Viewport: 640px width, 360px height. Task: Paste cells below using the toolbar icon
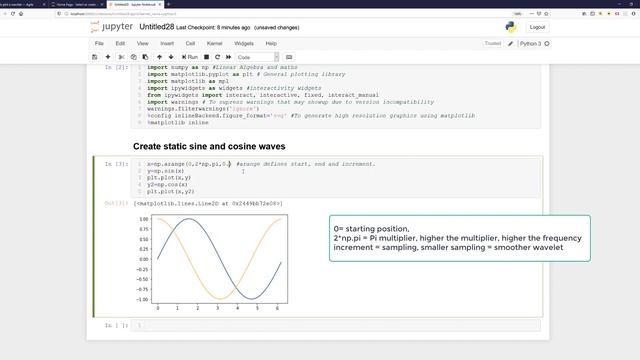tap(145, 57)
